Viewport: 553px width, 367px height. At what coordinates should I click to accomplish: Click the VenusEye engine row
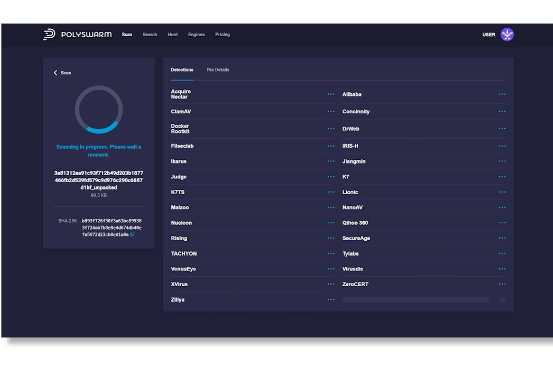(x=253, y=269)
